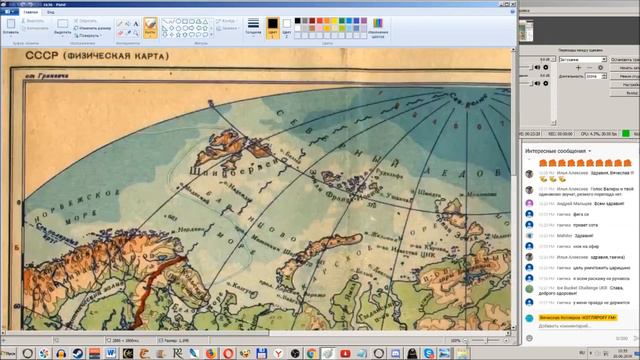Click the Crop (Обрезать) command

(x=85, y=21)
